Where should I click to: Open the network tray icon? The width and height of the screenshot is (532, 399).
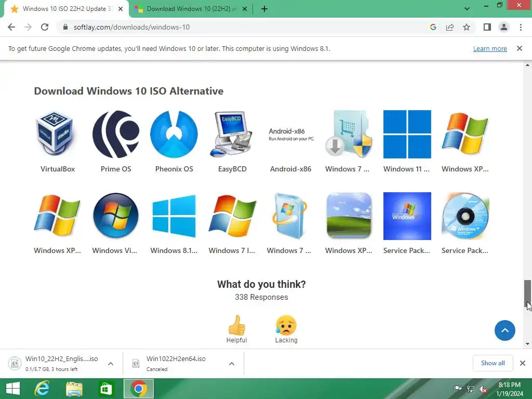tap(471, 389)
